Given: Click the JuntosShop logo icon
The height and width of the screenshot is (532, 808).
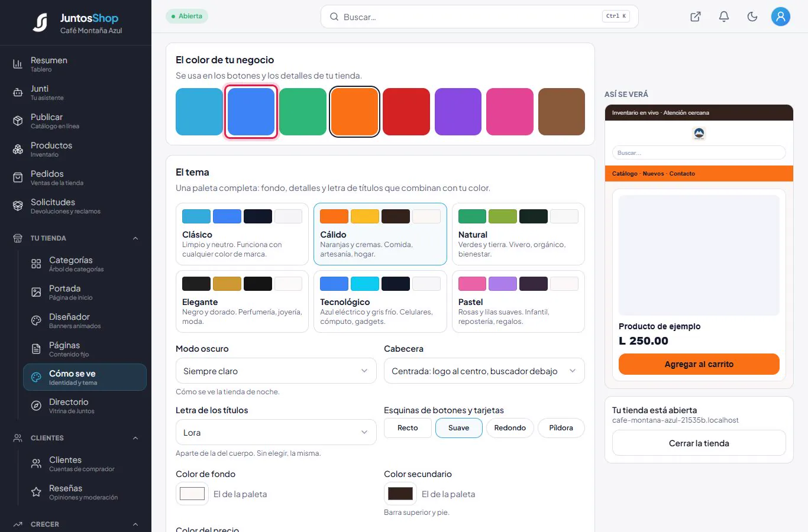Looking at the screenshot, I should coord(40,22).
